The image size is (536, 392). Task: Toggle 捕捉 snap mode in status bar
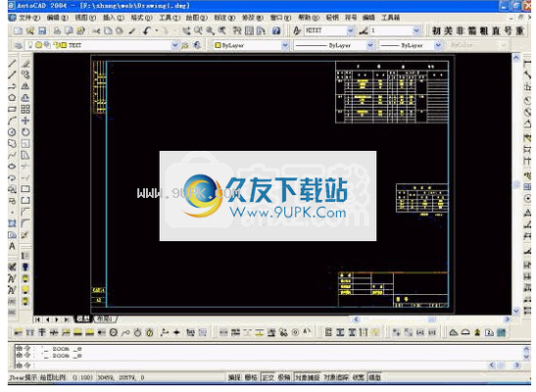click(234, 377)
